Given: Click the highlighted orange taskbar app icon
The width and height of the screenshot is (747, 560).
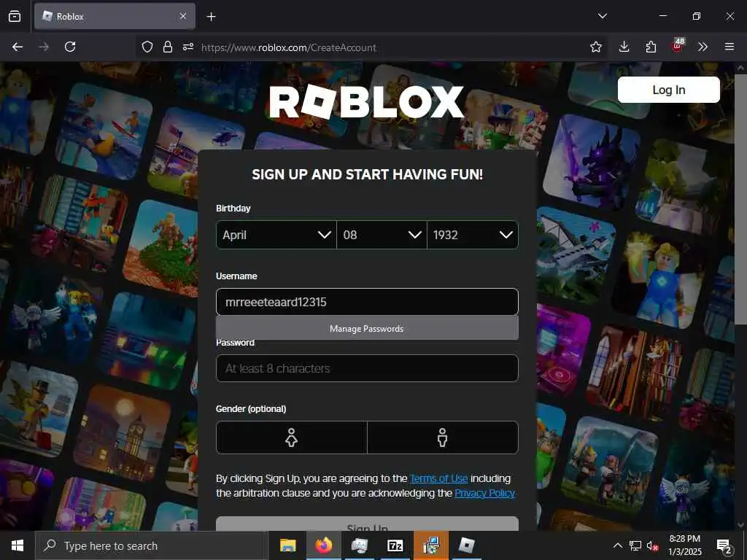Looking at the screenshot, I should [431, 545].
